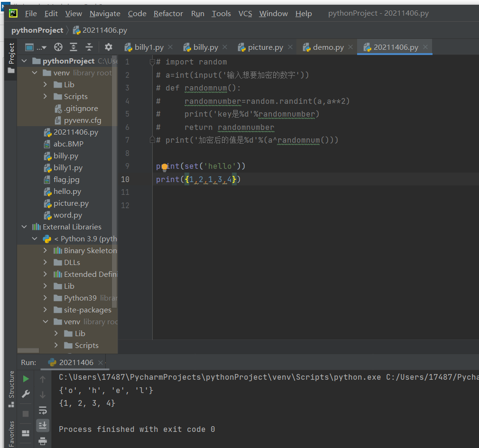Rerun the script with green play icon
This screenshot has width=479, height=448.
(x=26, y=379)
